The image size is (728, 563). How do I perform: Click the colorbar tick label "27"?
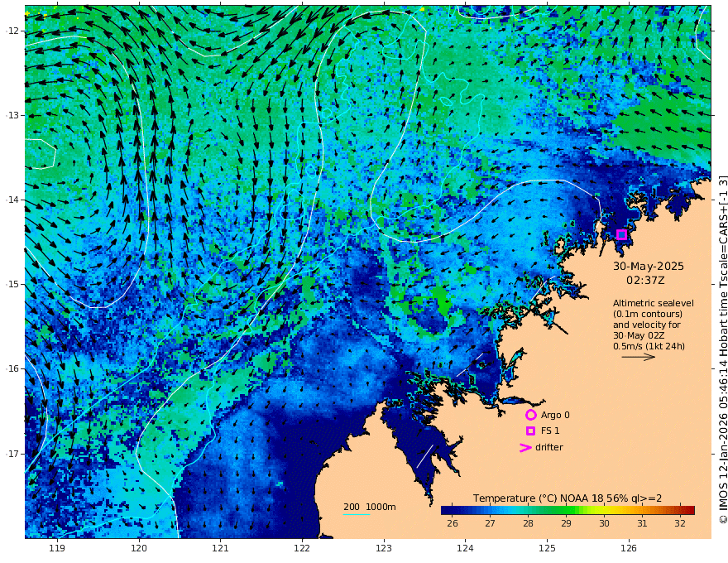491,523
